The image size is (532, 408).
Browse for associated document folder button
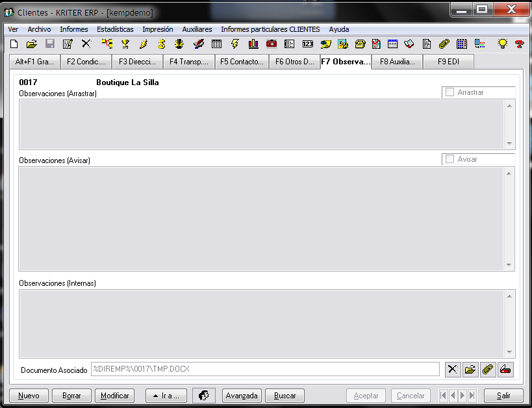coord(470,369)
